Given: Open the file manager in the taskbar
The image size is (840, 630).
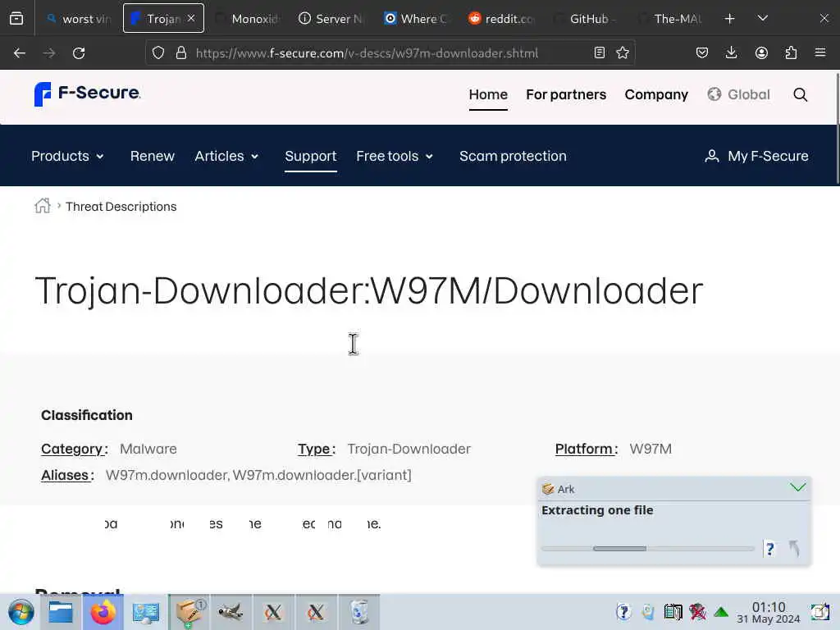Looking at the screenshot, I should click(61, 612).
